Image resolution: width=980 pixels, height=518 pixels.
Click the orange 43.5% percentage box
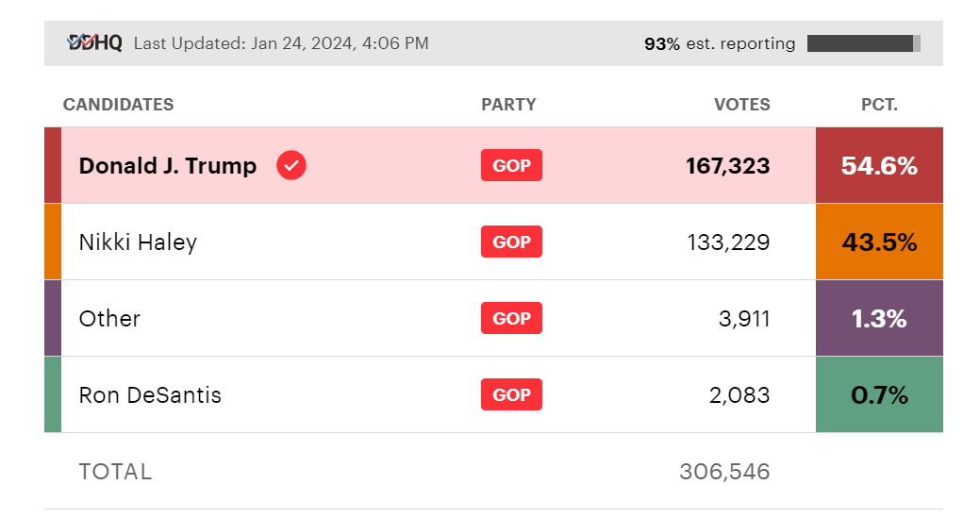[x=879, y=242]
